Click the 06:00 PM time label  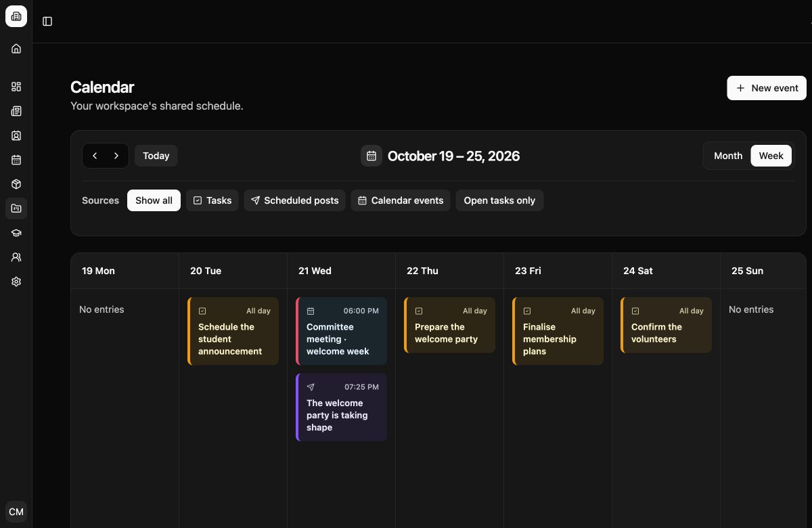[361, 311]
